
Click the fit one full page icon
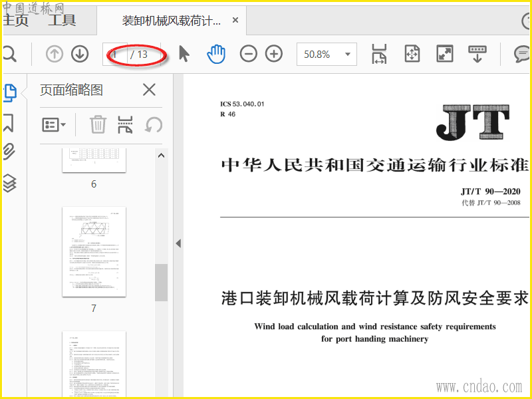[x=412, y=54]
